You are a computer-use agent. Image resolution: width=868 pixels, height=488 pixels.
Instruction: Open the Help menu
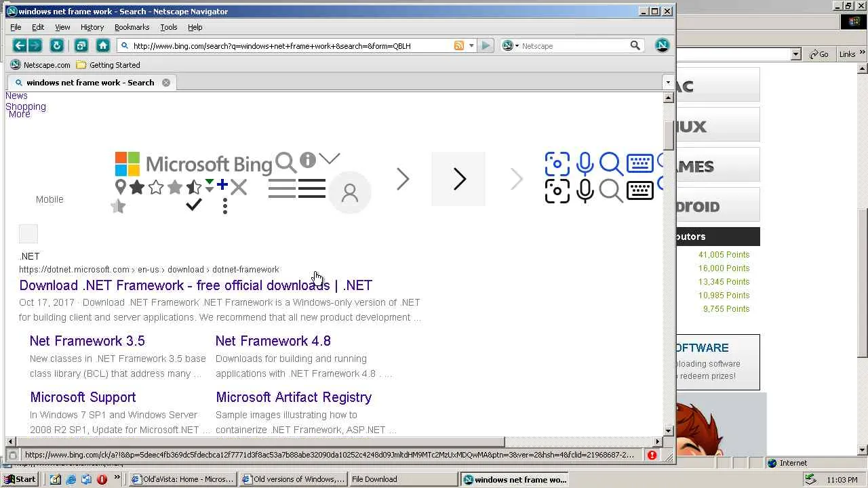pyautogui.click(x=195, y=27)
